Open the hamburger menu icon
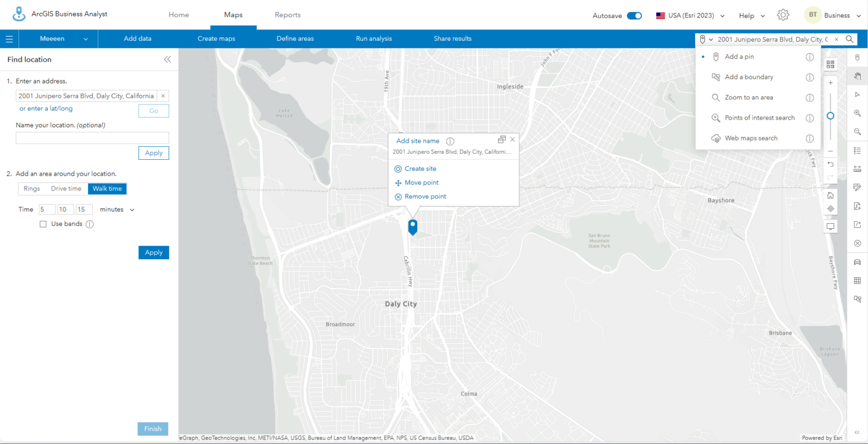 pyautogui.click(x=9, y=39)
